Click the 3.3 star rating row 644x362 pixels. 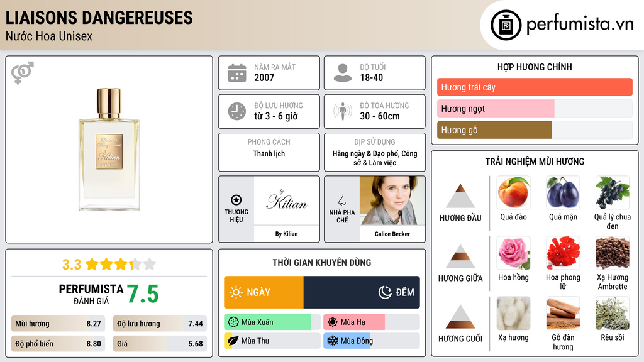[109, 264]
